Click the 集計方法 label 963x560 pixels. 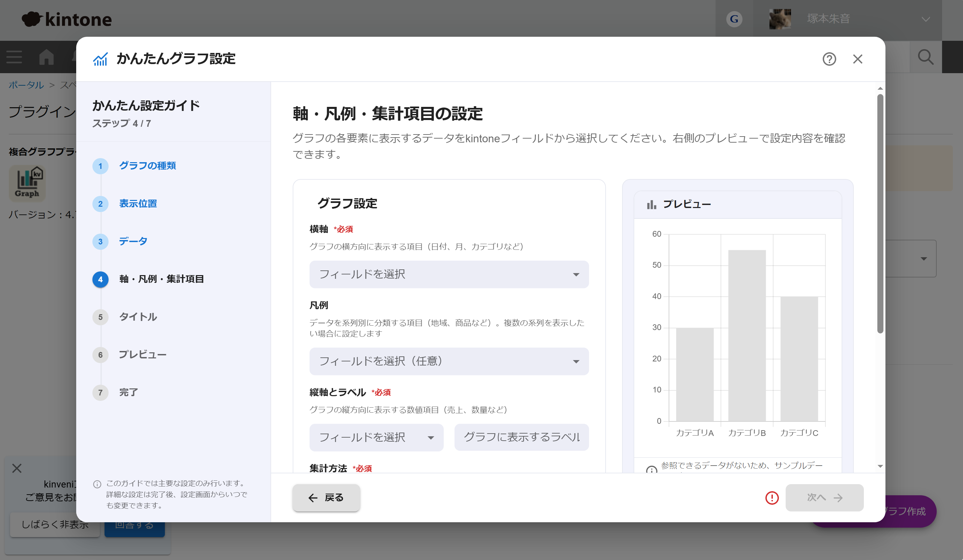(x=328, y=468)
